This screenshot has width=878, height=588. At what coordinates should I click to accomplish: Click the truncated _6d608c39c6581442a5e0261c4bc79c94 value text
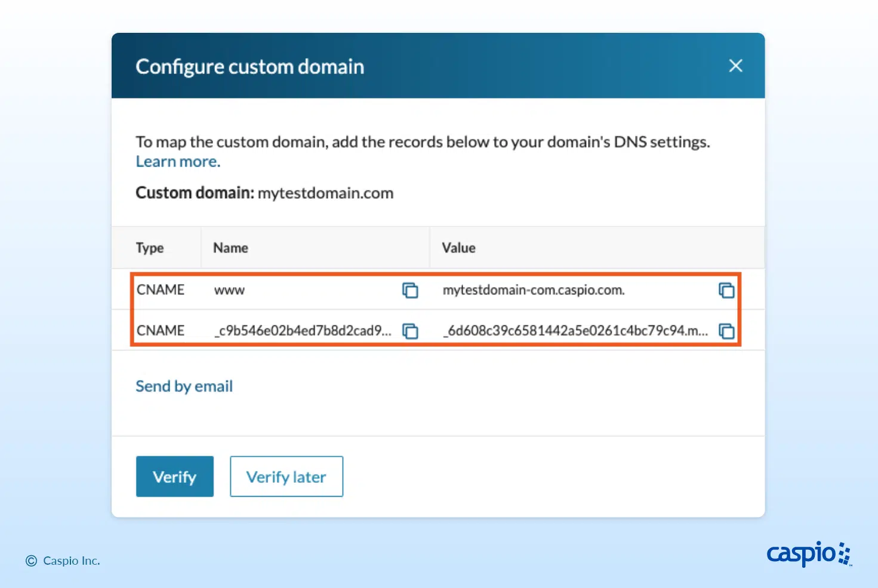pyautogui.click(x=575, y=331)
